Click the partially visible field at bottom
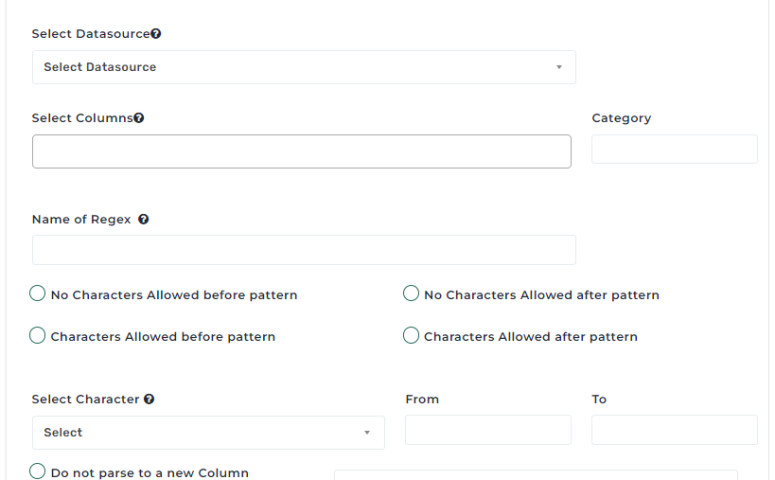 click(535, 475)
